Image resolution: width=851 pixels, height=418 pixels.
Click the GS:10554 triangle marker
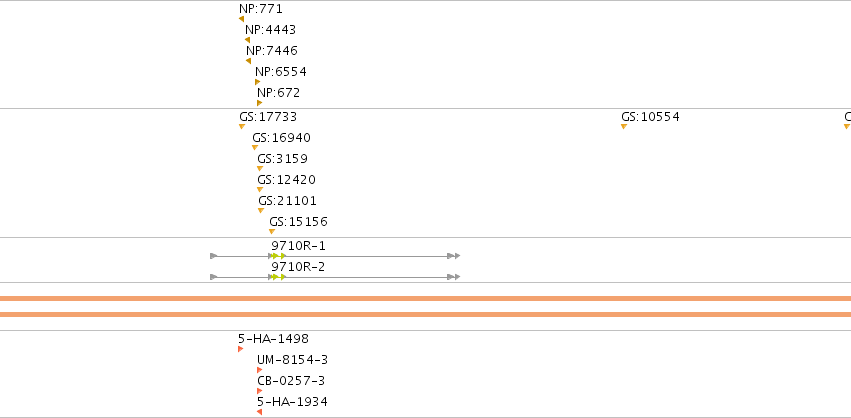coord(624,126)
